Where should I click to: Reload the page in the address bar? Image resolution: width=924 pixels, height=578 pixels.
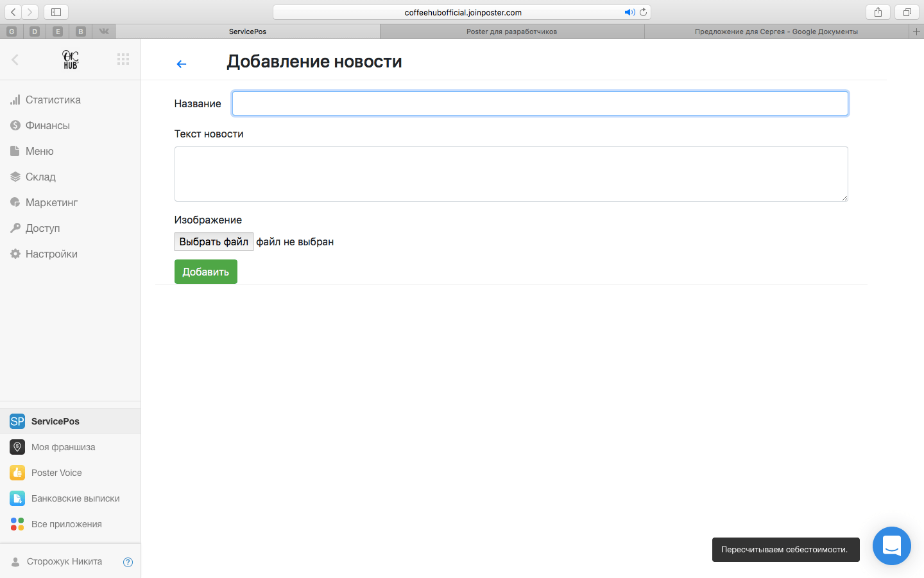click(643, 12)
